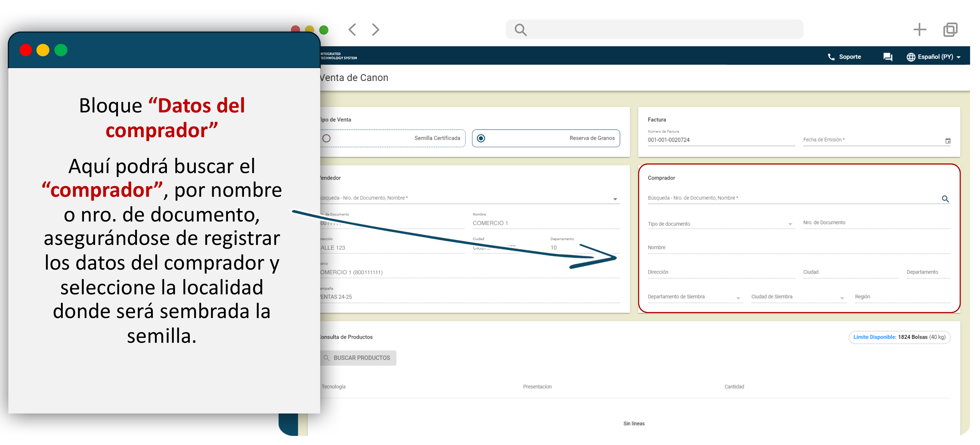Open the Fecha de Emisión calendar icon
Viewport: 980px width, 445px height.
click(948, 141)
